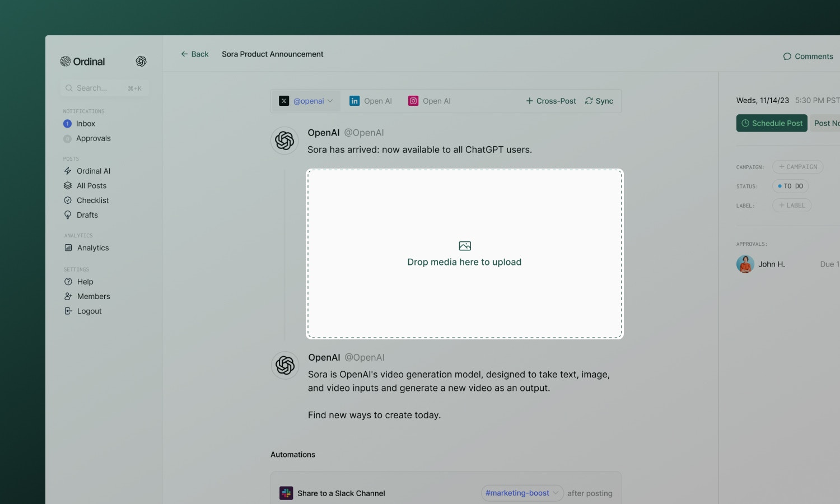
Task: Click the Sync refresh button
Action: (599, 101)
